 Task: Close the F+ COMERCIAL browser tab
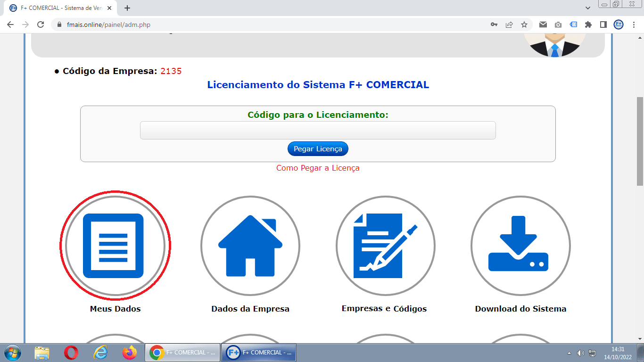click(109, 8)
